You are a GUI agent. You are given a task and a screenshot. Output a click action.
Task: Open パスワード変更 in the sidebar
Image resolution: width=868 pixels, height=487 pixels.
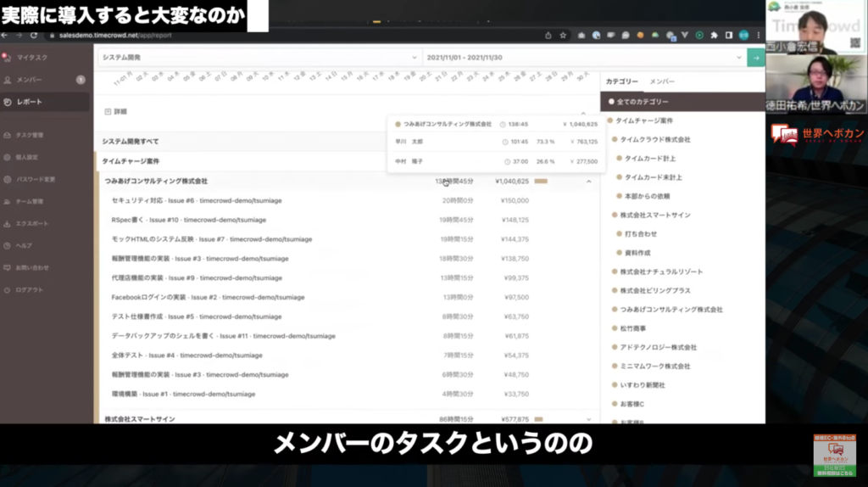pos(36,180)
